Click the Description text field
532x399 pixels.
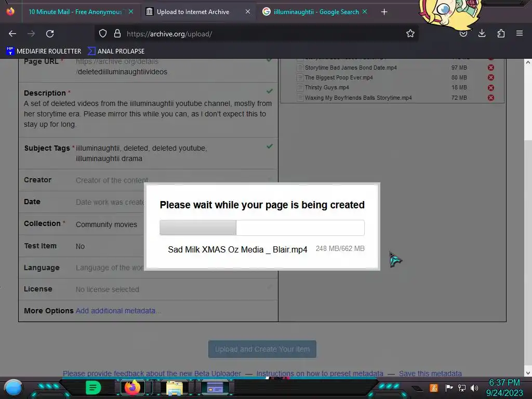148,114
